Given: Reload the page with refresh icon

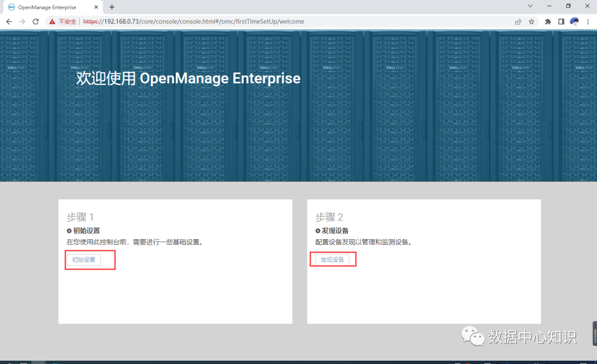Looking at the screenshot, I should coord(36,22).
